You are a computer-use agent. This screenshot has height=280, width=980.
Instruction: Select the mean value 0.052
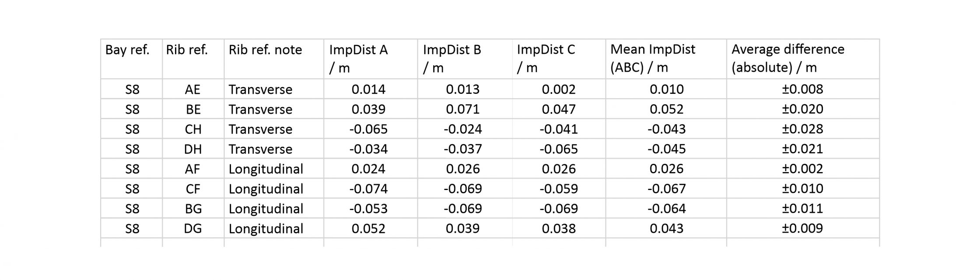tap(666, 109)
